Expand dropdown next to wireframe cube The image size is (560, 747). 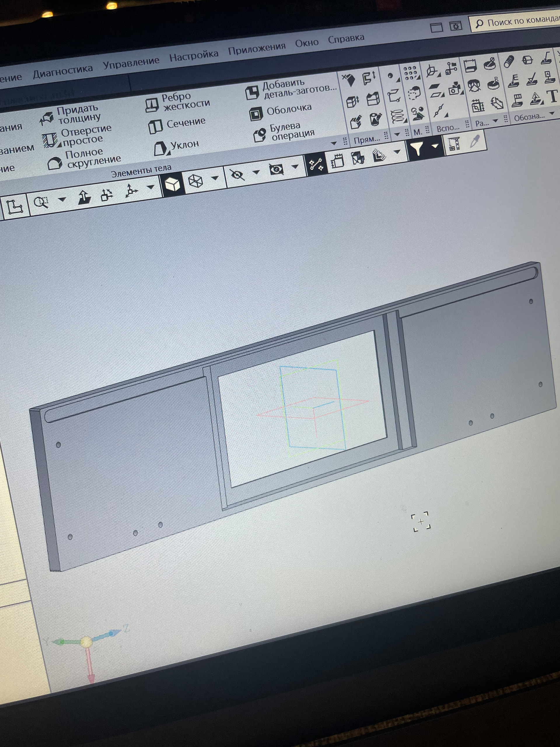click(x=215, y=178)
